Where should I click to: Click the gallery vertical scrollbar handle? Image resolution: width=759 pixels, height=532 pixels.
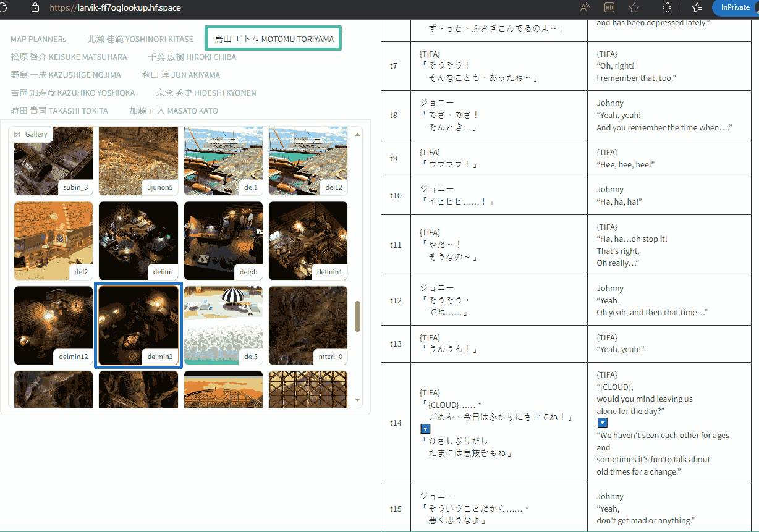point(357,316)
